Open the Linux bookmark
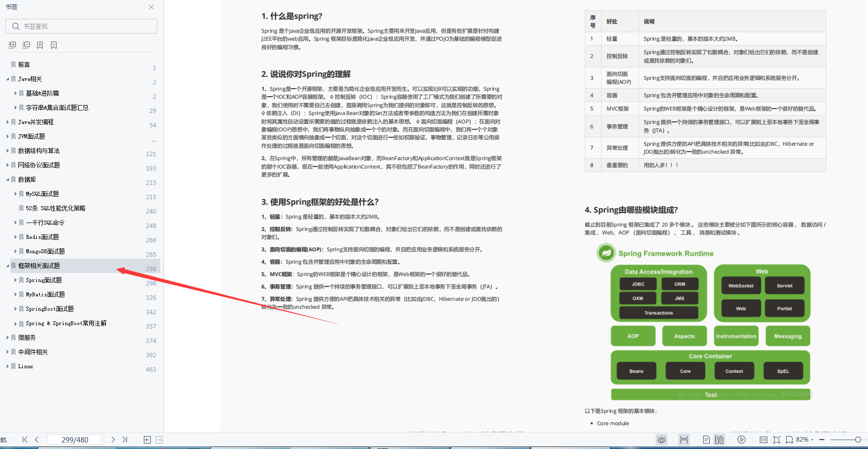 point(25,366)
